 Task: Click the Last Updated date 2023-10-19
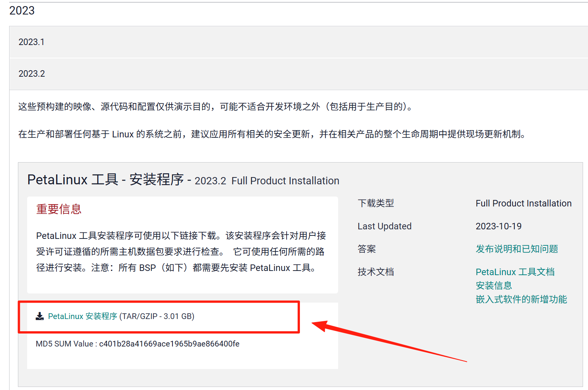(x=499, y=226)
